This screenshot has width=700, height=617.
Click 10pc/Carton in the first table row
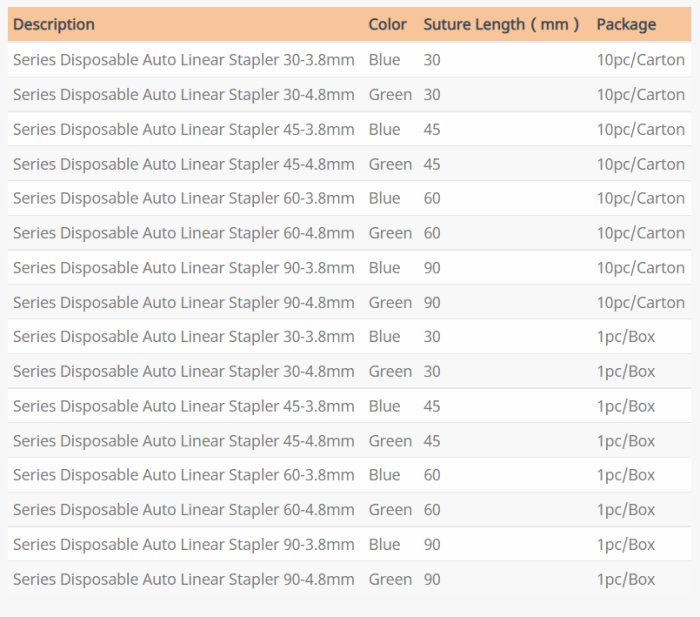640,60
